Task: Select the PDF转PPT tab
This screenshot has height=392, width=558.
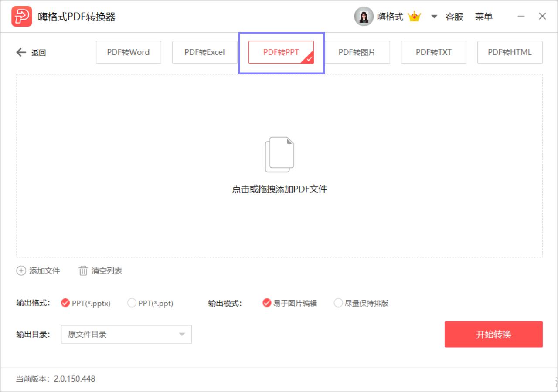Action: tap(281, 52)
